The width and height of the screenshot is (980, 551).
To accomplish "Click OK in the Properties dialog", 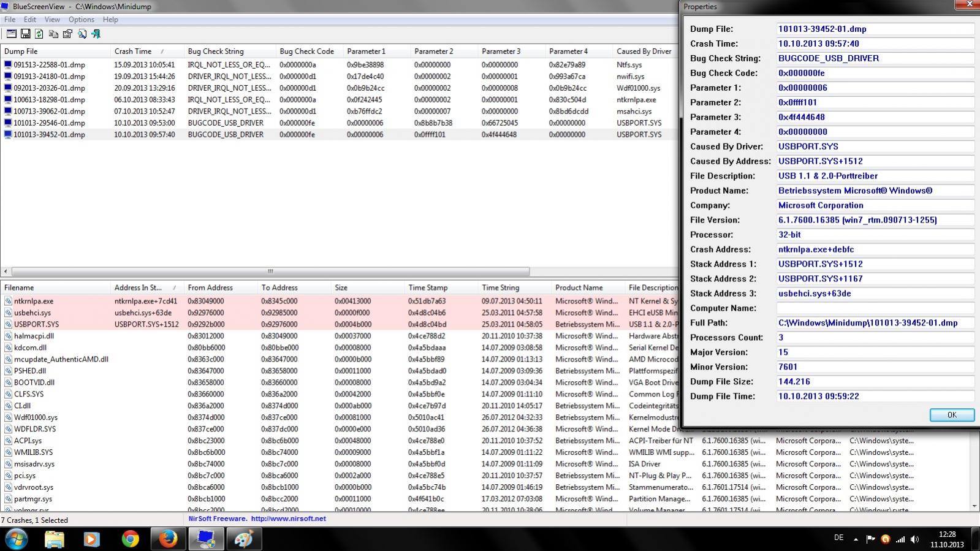I will click(952, 415).
